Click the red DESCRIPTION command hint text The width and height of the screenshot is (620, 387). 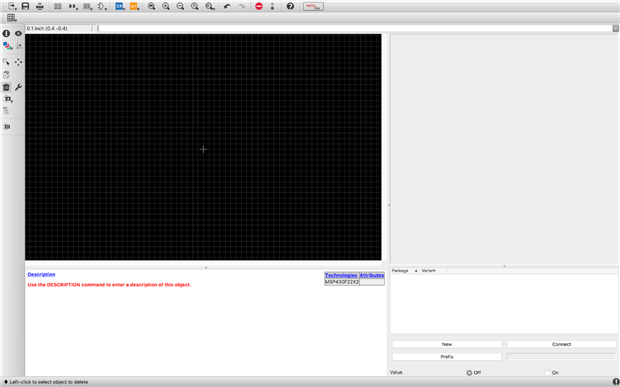click(x=109, y=285)
